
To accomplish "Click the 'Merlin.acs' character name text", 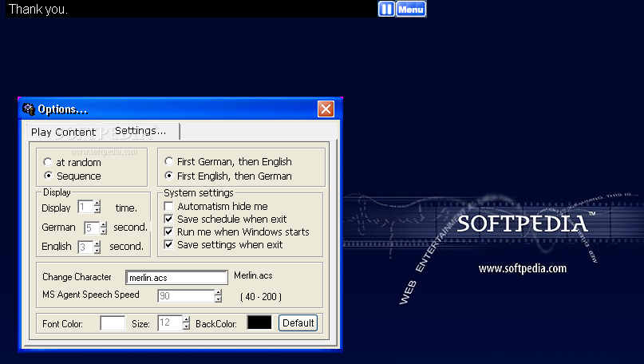I will click(x=253, y=275).
